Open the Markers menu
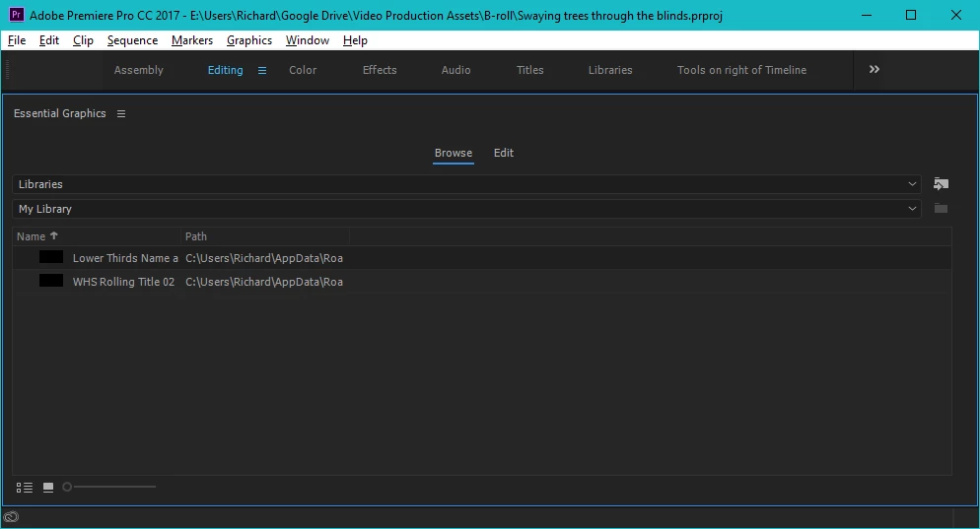The height and width of the screenshot is (529, 980). (x=192, y=40)
